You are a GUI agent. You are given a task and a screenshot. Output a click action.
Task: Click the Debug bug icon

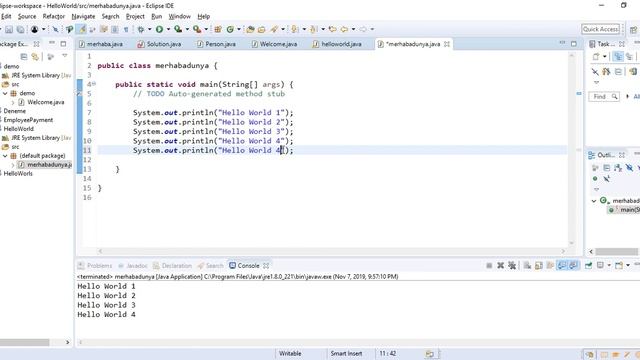141,29
